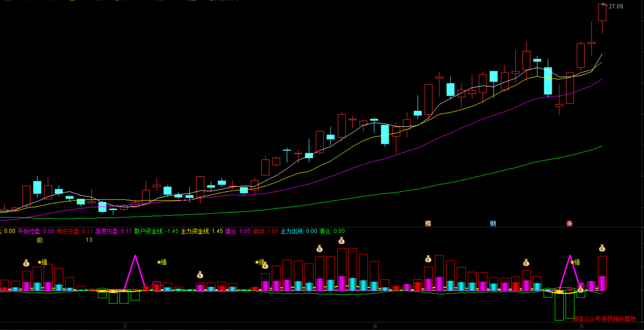Screen dimensions: 644x330
Task: Click the 散户资金线 indicator label
Action: click(x=148, y=231)
